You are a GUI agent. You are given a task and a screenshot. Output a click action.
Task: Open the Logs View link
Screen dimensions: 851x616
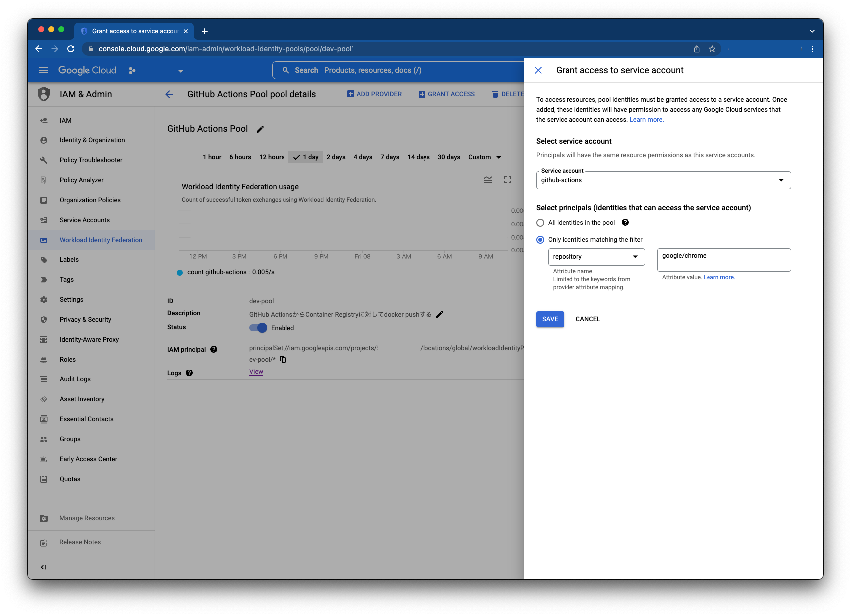click(x=256, y=372)
